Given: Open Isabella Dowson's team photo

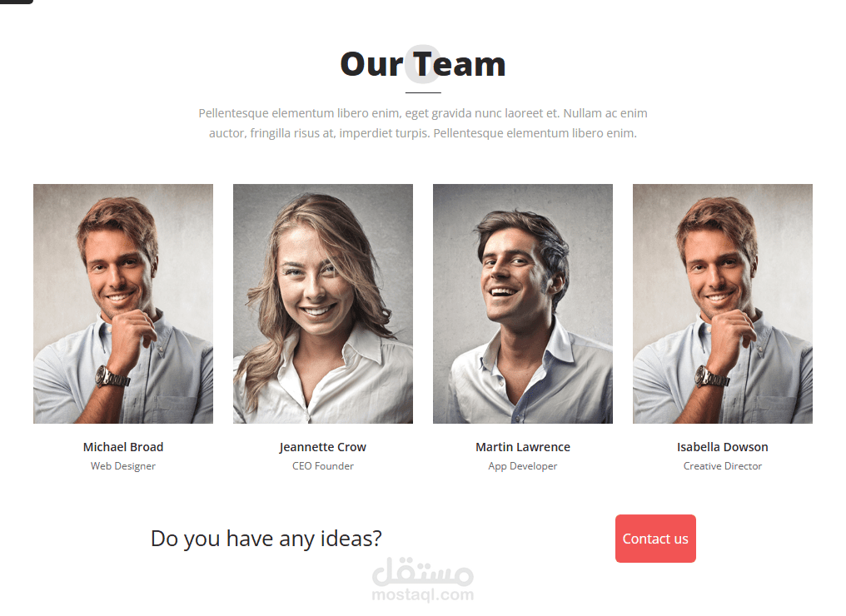Looking at the screenshot, I should point(723,304).
